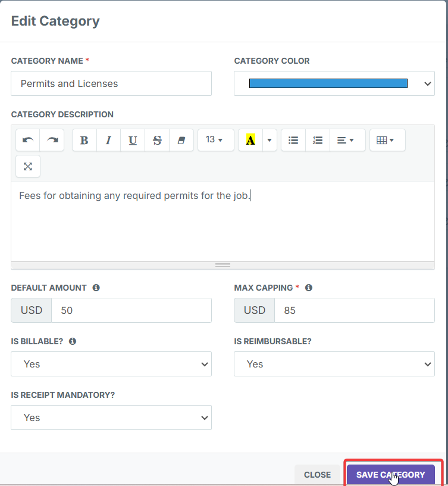Click the undo icon in editor toolbar
The height and width of the screenshot is (486, 448).
point(28,140)
